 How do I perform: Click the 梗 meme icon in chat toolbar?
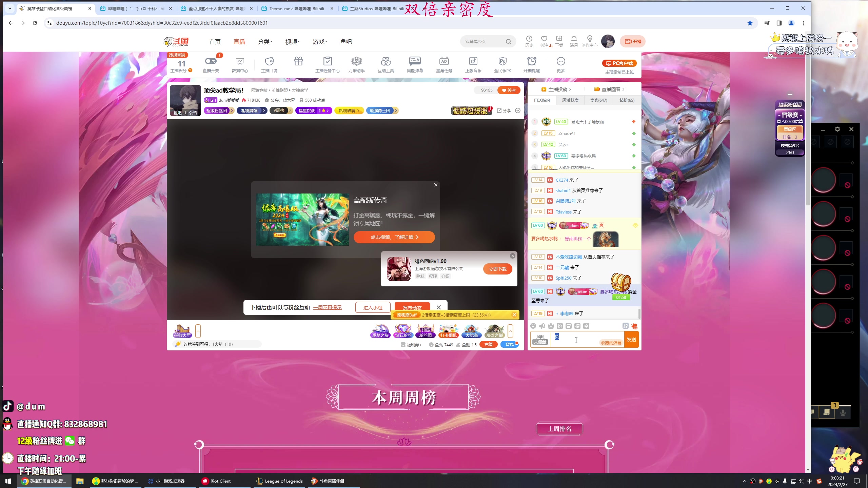click(x=577, y=326)
